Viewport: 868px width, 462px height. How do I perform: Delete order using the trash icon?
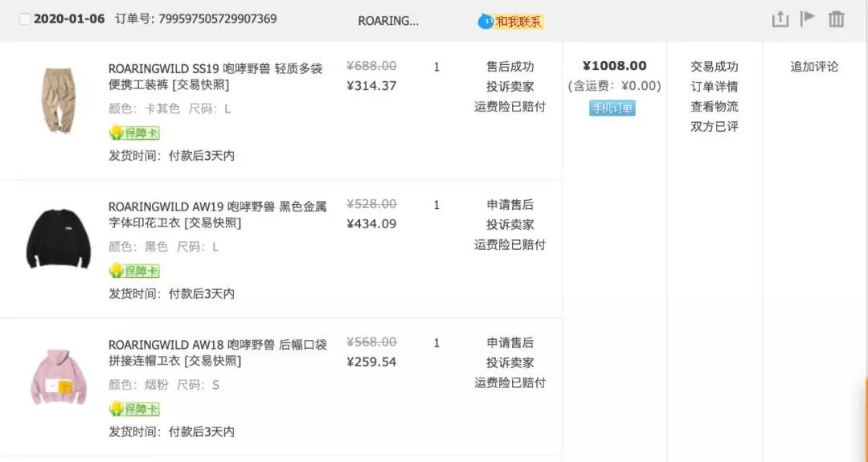[x=837, y=19]
